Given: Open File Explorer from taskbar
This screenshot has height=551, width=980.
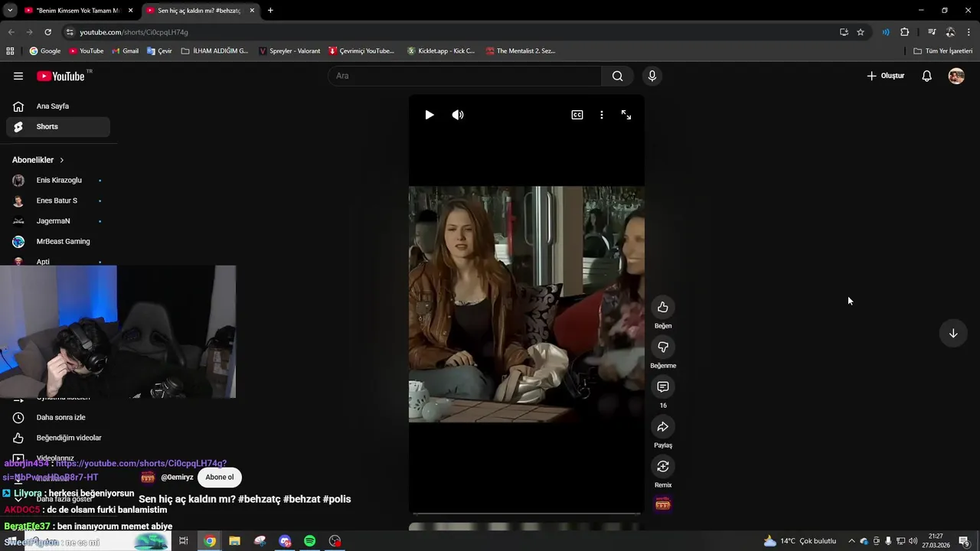Looking at the screenshot, I should [x=234, y=541].
